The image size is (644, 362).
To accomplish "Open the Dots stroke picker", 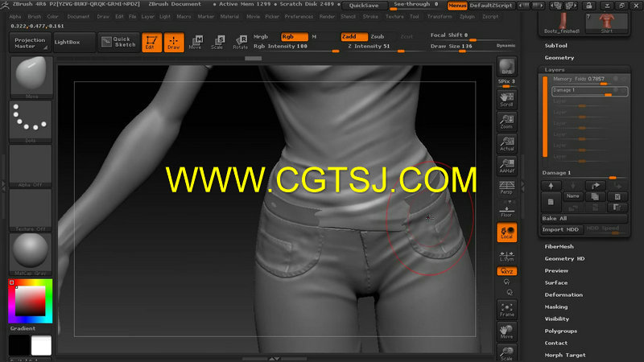I will pyautogui.click(x=31, y=121).
